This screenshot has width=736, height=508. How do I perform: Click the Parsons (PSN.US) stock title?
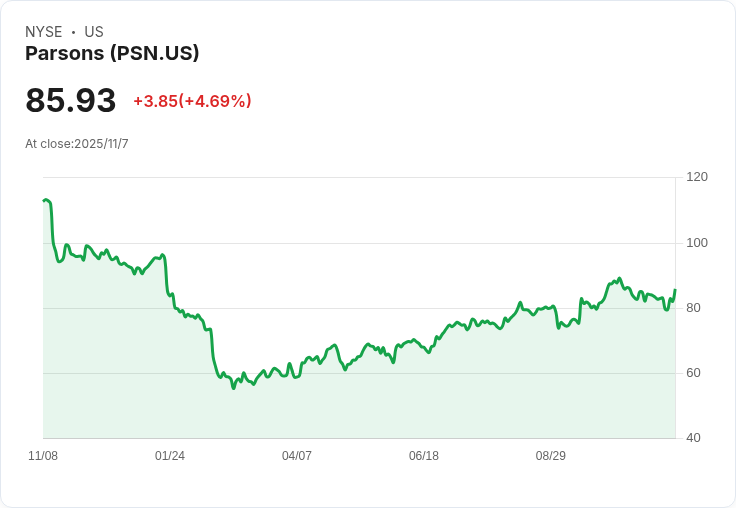(x=112, y=53)
